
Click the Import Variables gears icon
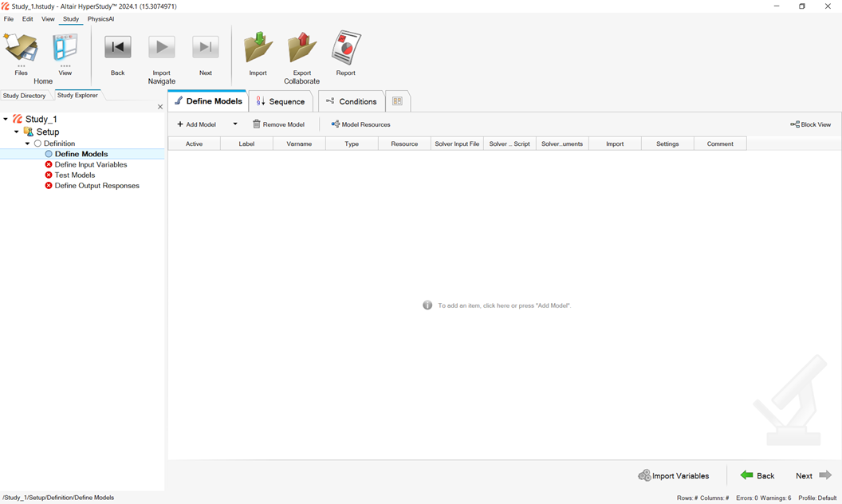[x=644, y=475]
